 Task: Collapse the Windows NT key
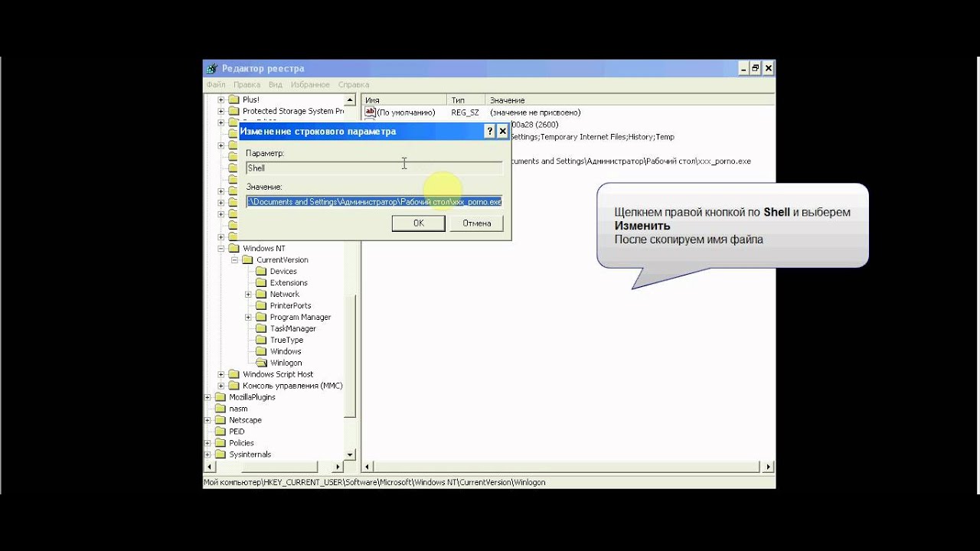coord(221,248)
